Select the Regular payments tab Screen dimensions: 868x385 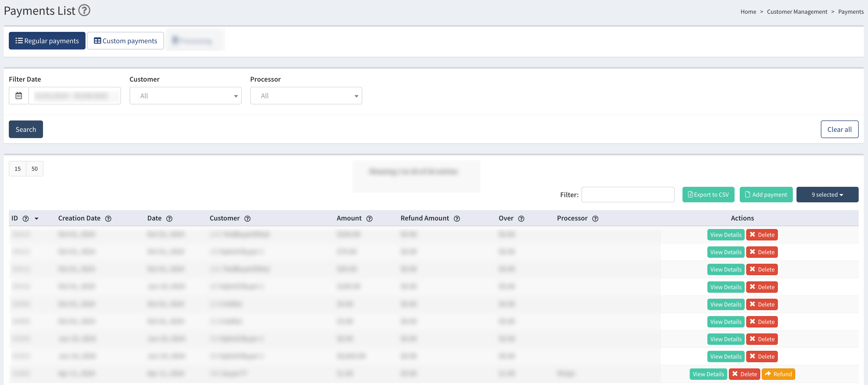[x=47, y=40]
